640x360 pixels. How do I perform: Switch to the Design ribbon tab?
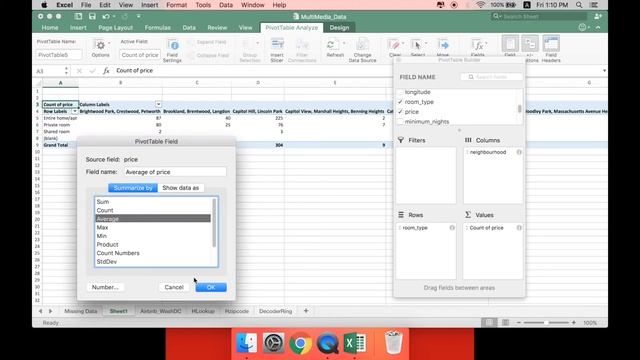pos(339,27)
